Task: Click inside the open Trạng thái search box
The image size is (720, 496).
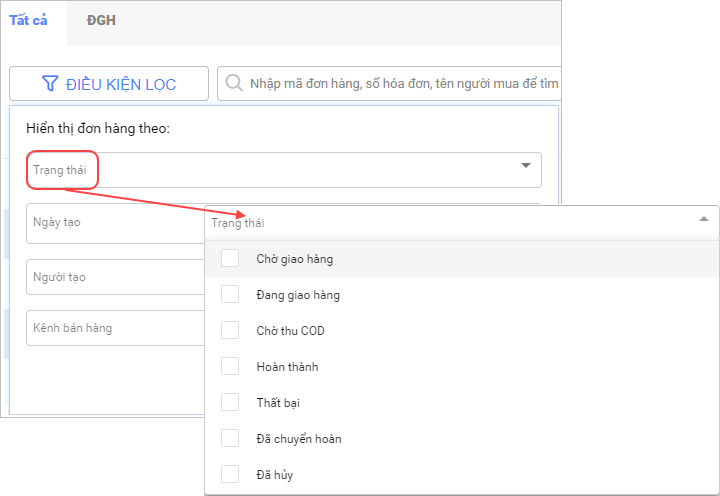Action: point(440,223)
